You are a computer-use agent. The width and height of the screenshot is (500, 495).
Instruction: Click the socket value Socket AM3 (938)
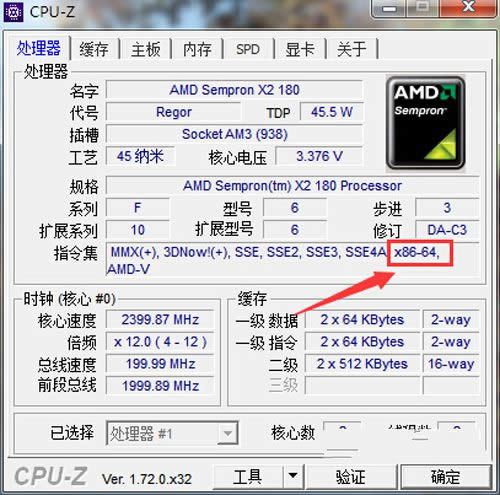coord(234,134)
